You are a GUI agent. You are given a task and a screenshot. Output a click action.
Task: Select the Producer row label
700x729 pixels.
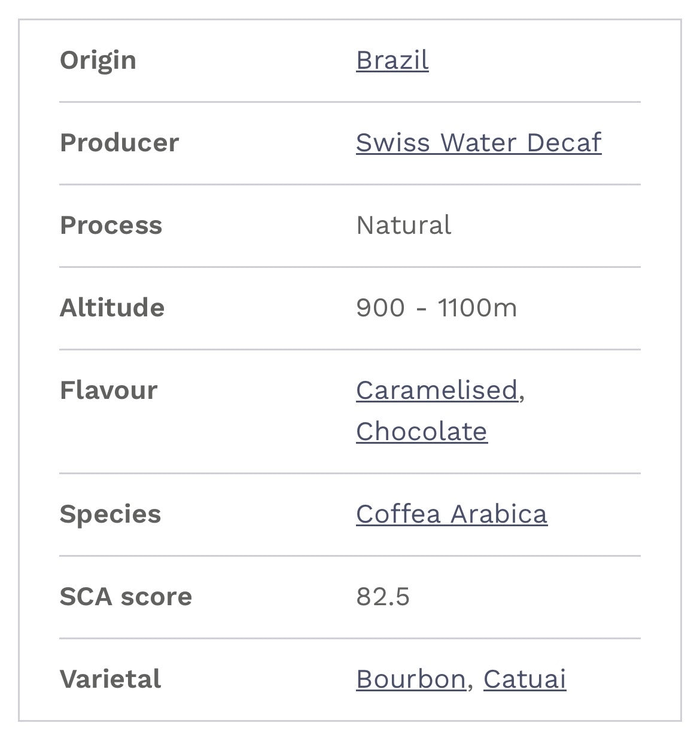point(119,143)
